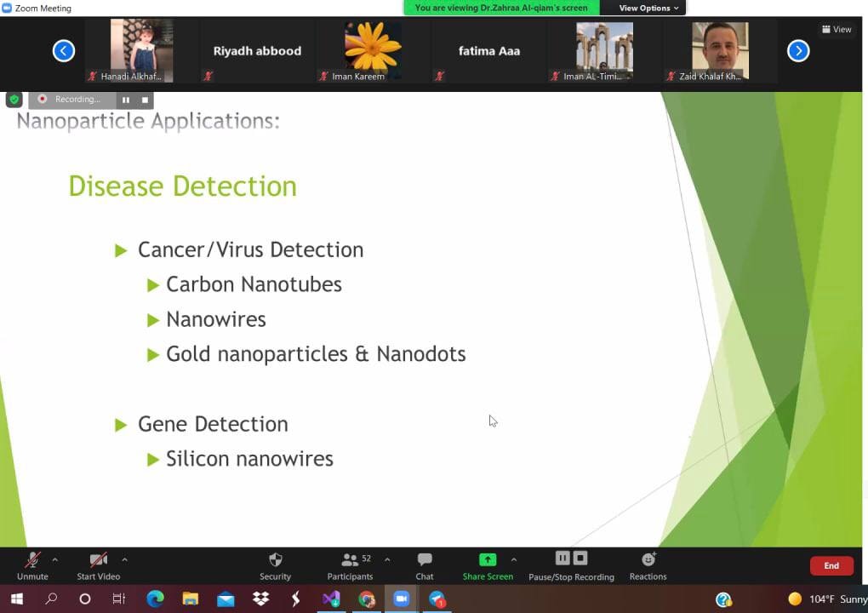
Task: Unmute the microphone
Action: tap(32, 564)
